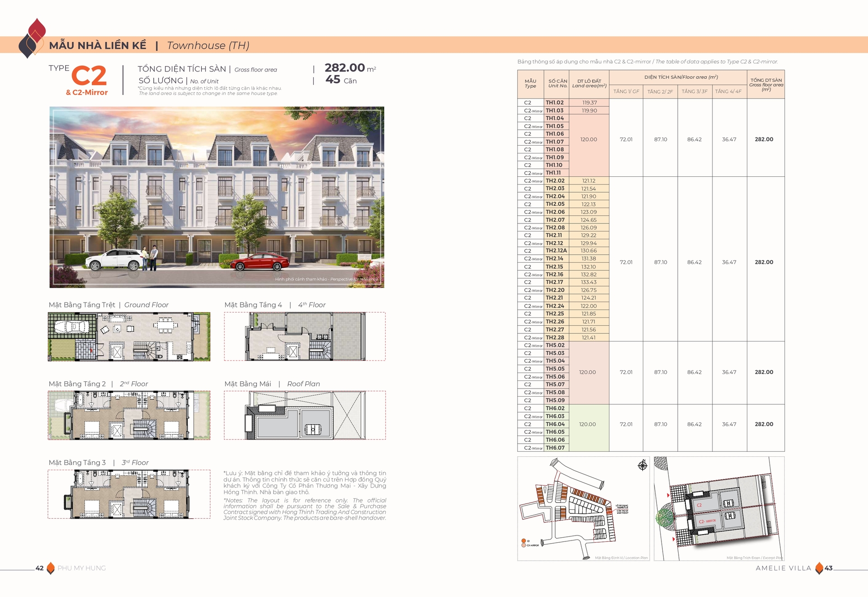Viewport: 868px width, 597px height.
Task: Click the TẦNG 1/ GF column header
Action: click(x=626, y=91)
